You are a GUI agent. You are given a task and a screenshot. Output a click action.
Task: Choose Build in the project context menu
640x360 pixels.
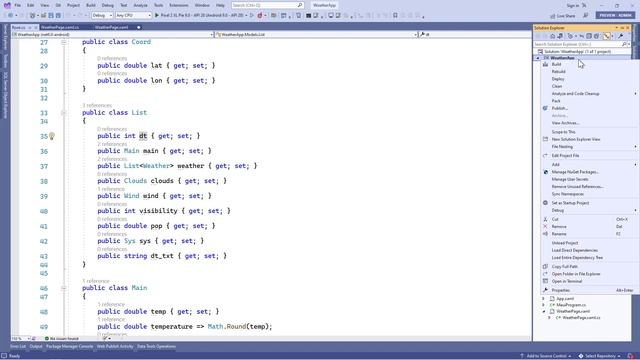point(556,64)
